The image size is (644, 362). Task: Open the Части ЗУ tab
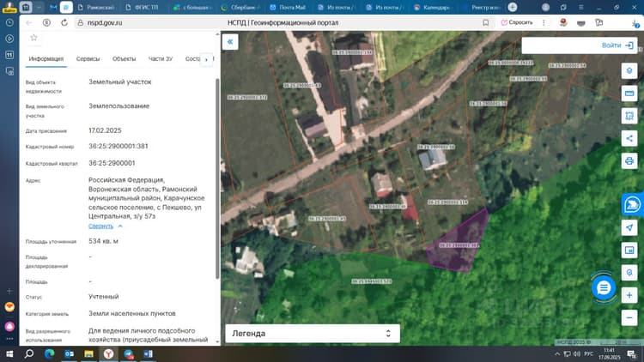161,58
